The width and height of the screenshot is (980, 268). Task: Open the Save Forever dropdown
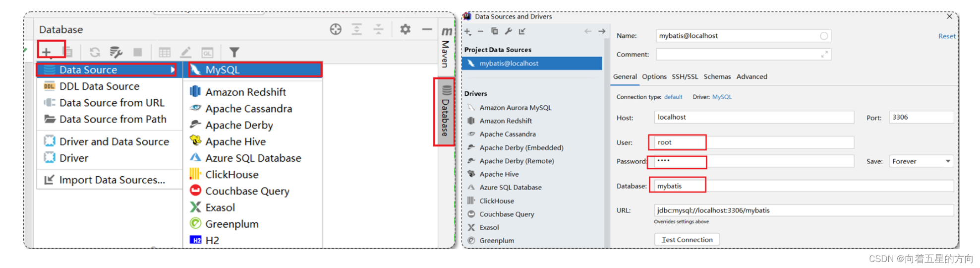coord(922,161)
